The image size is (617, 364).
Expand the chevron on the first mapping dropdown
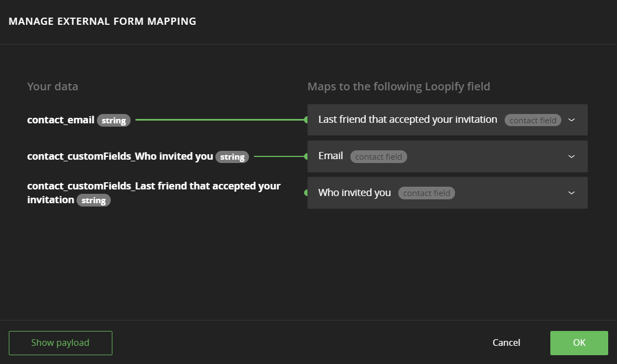(571, 119)
